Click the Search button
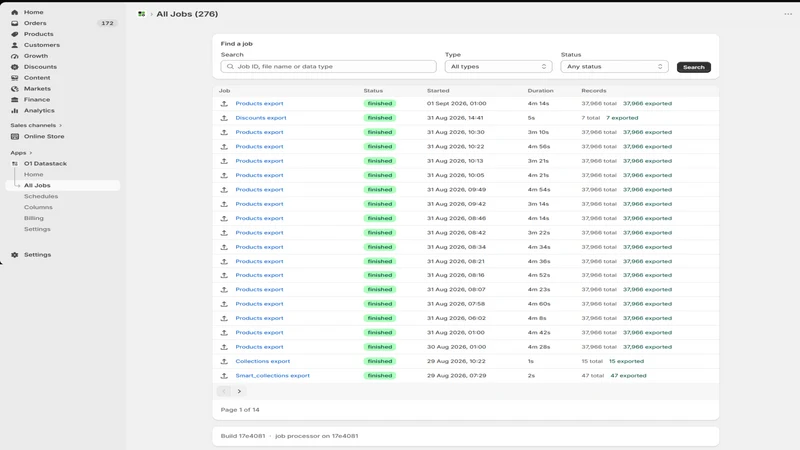 pyautogui.click(x=693, y=67)
